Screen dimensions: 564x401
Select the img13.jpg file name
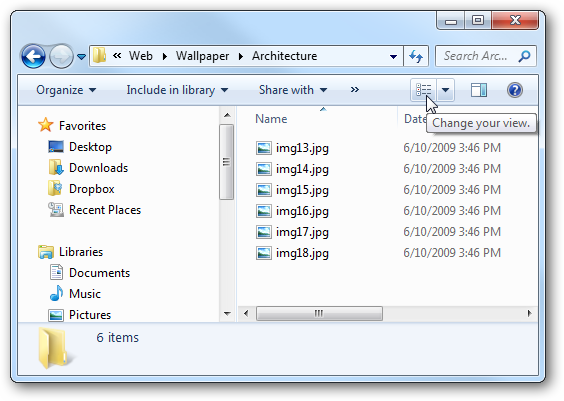coord(302,148)
